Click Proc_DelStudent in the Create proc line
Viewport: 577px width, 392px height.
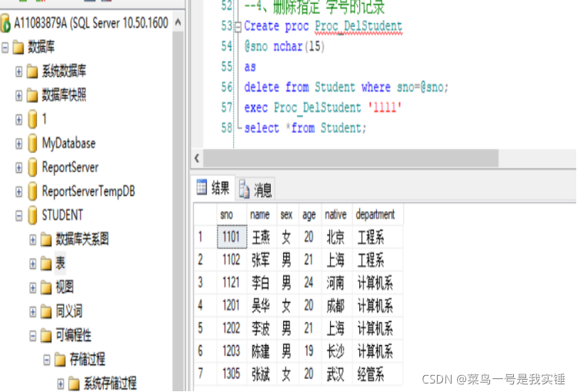coord(359,26)
